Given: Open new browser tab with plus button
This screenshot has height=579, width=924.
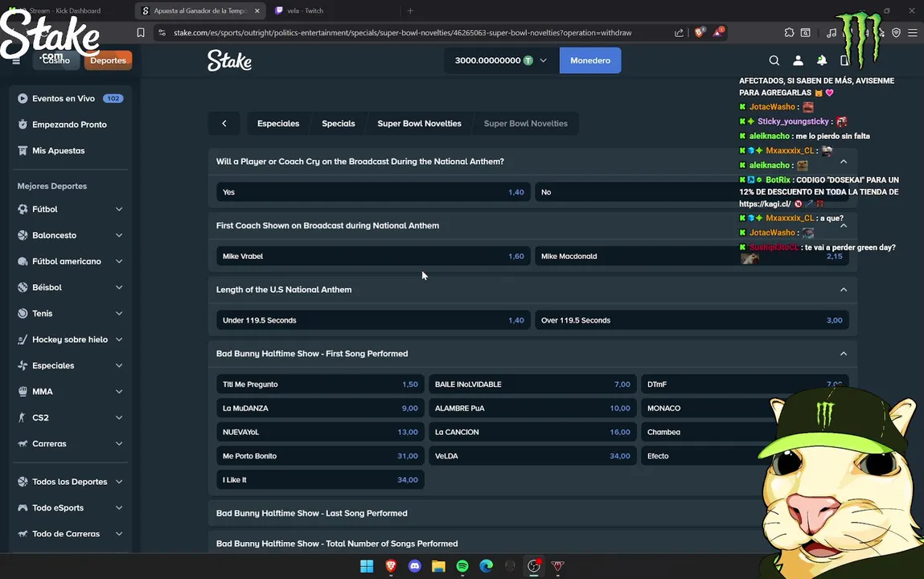Looking at the screenshot, I should pos(410,10).
